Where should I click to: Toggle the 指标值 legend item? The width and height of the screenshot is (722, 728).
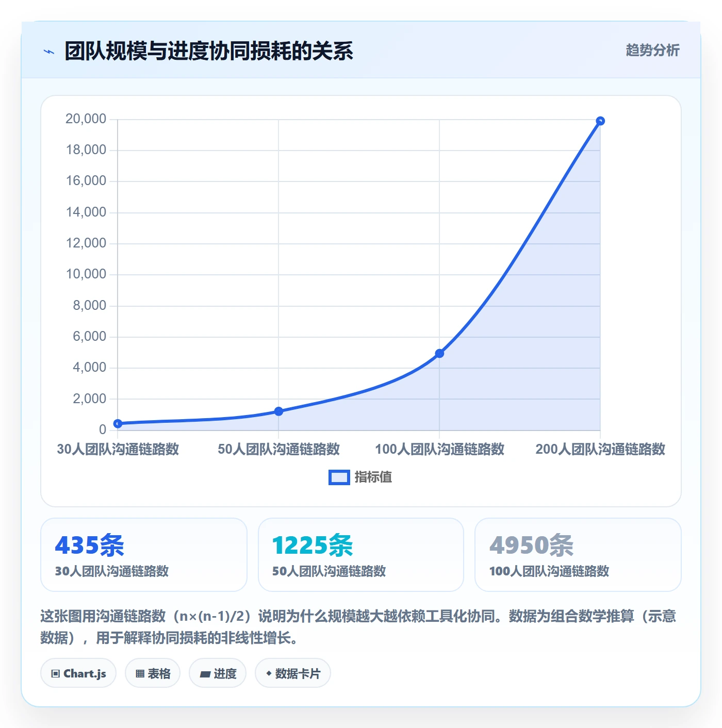[x=360, y=477]
